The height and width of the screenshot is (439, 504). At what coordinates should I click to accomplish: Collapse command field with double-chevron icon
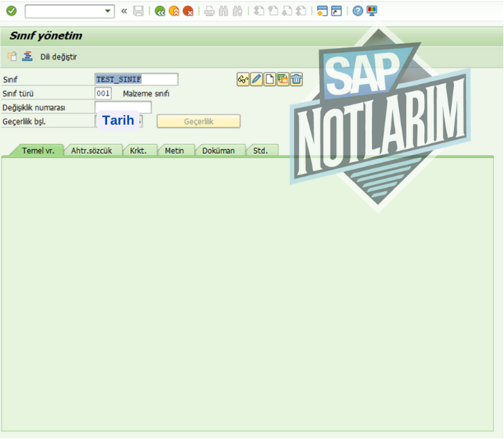124,12
